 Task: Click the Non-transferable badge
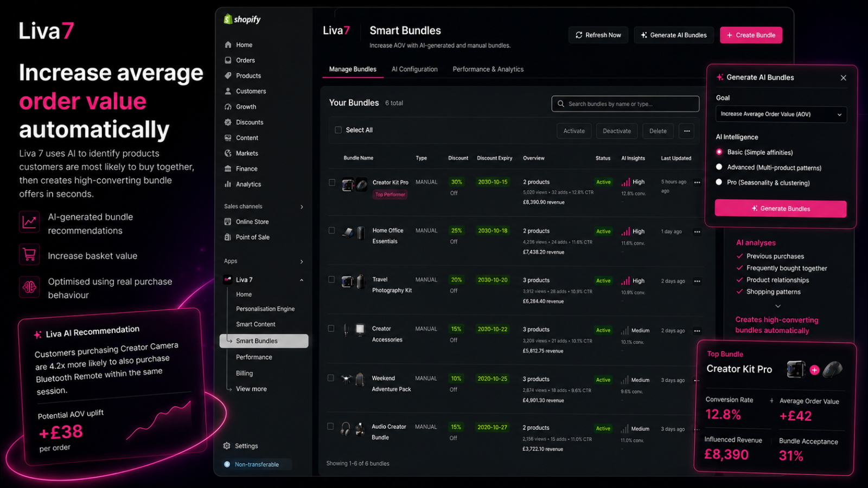point(257,464)
